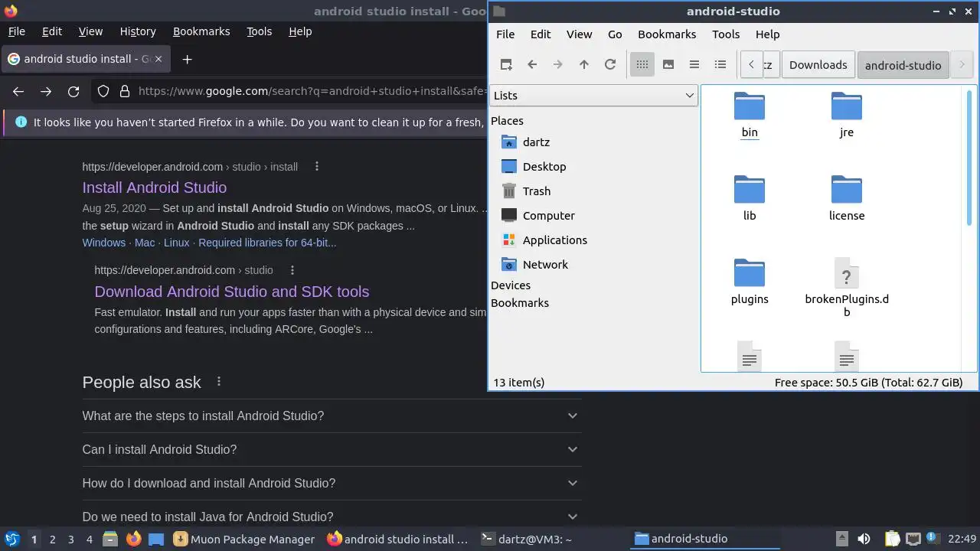The height and width of the screenshot is (551, 980).
Task: Open file manager Go menu
Action: point(615,34)
